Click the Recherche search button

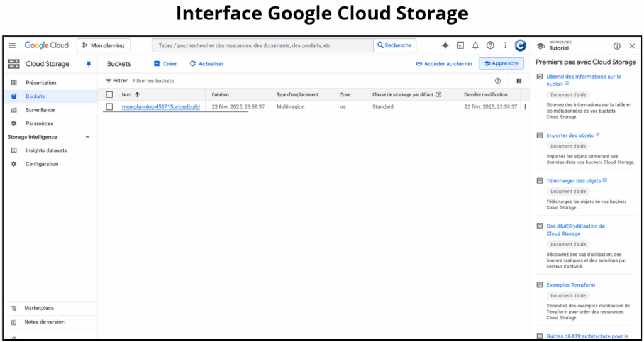click(x=394, y=45)
